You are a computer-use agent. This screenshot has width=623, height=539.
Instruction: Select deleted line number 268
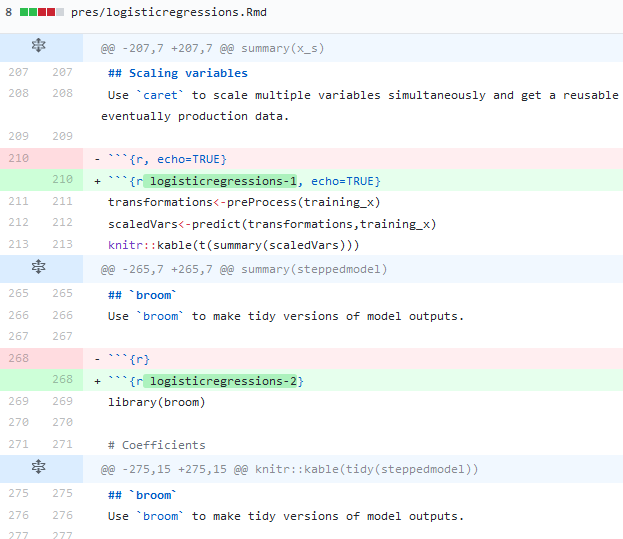[19, 358]
